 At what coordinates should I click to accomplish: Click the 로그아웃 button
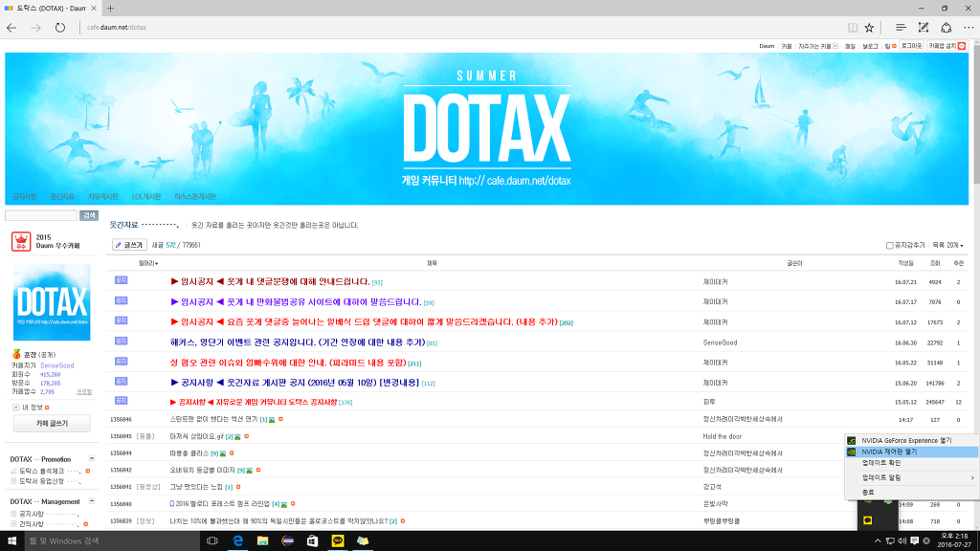[x=911, y=46]
